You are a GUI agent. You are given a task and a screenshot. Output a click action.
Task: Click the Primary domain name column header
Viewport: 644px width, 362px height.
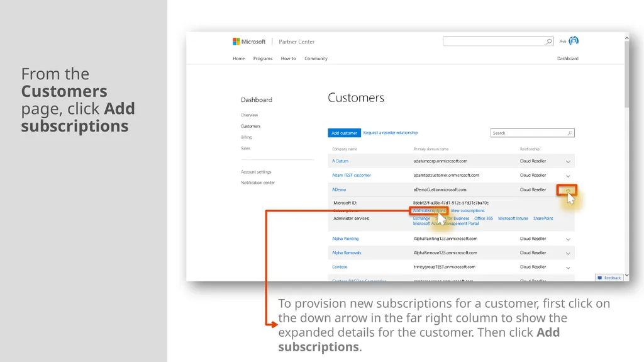point(431,149)
